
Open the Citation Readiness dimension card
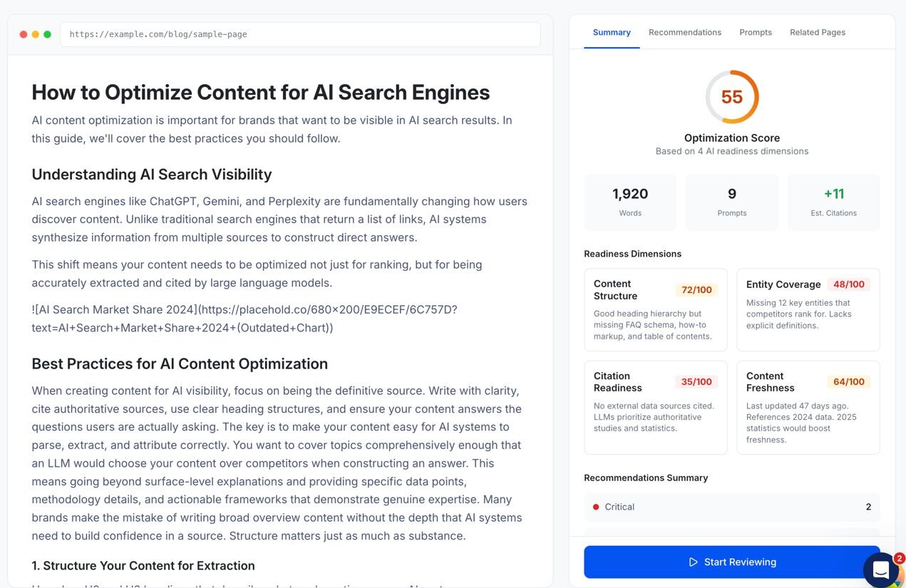655,407
